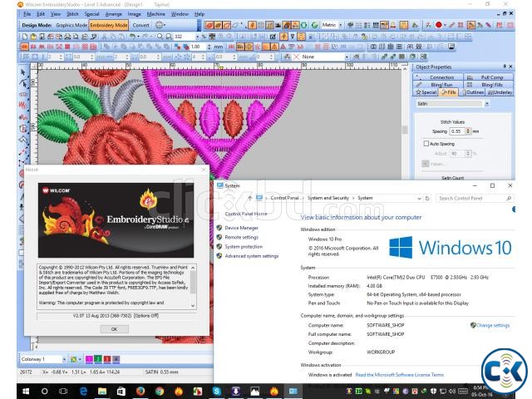Expand the Control Panel address bar dropdown
Viewport: 532px width, 399px height.
419,198
